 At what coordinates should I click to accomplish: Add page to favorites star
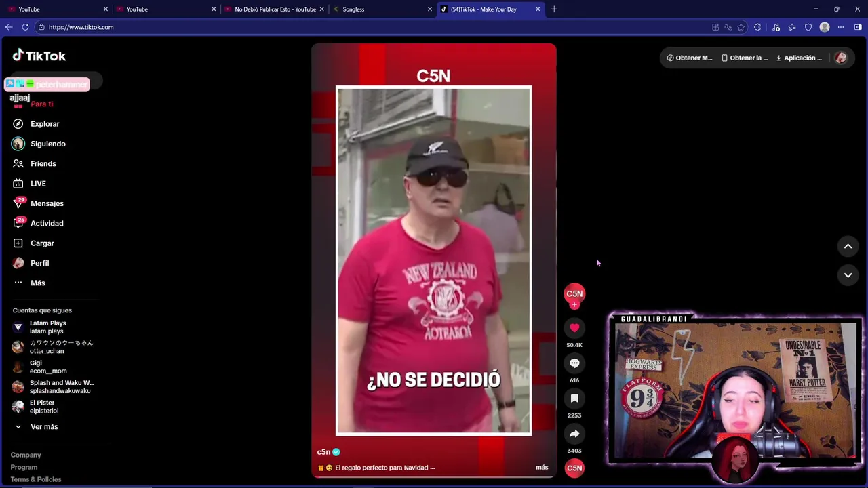pyautogui.click(x=741, y=27)
